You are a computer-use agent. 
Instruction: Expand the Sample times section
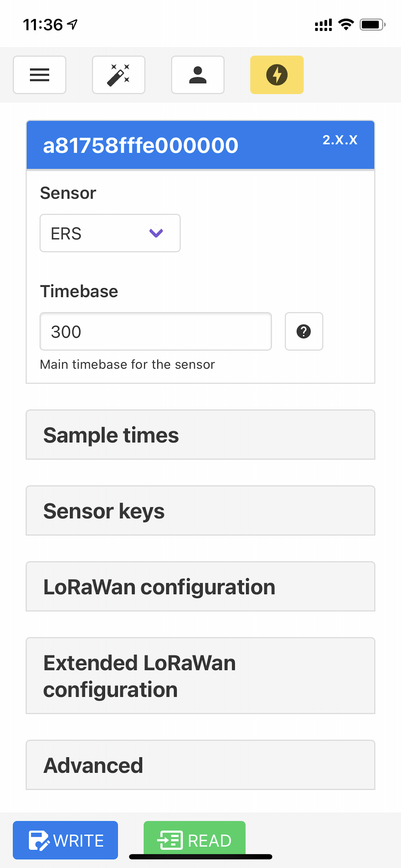(200, 435)
